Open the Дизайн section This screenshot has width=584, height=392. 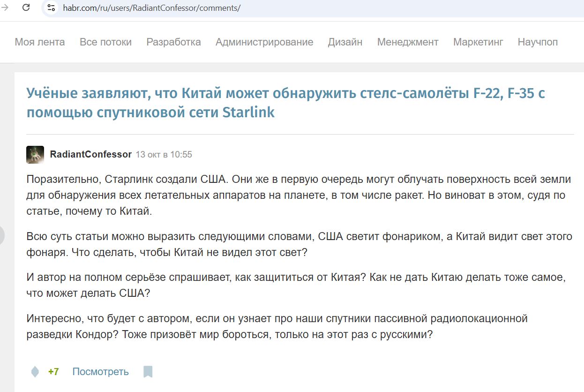click(x=345, y=42)
